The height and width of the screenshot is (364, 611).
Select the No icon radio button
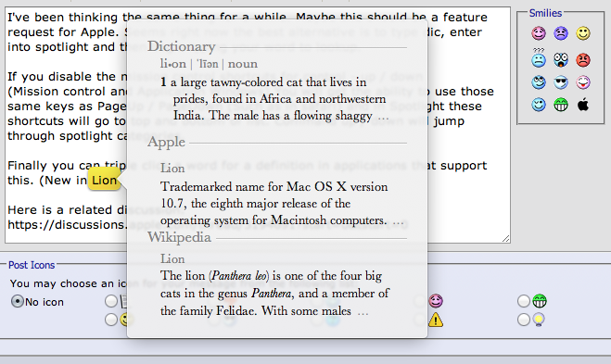coord(17,301)
